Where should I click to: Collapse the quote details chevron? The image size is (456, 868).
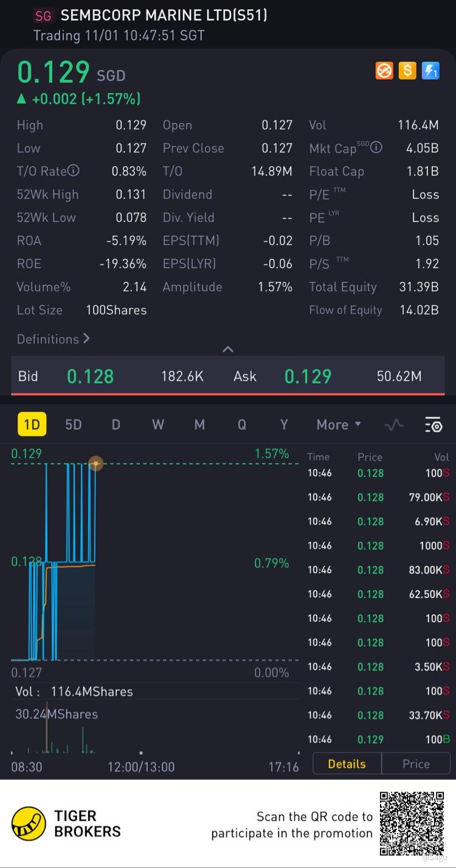[228, 349]
